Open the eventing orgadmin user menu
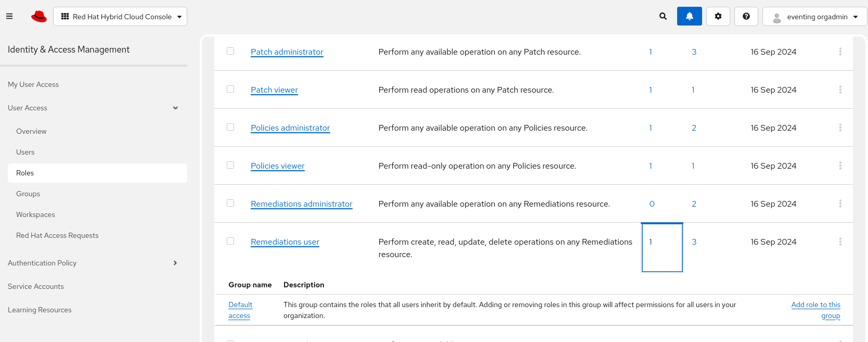The image size is (868, 342). pos(815,17)
